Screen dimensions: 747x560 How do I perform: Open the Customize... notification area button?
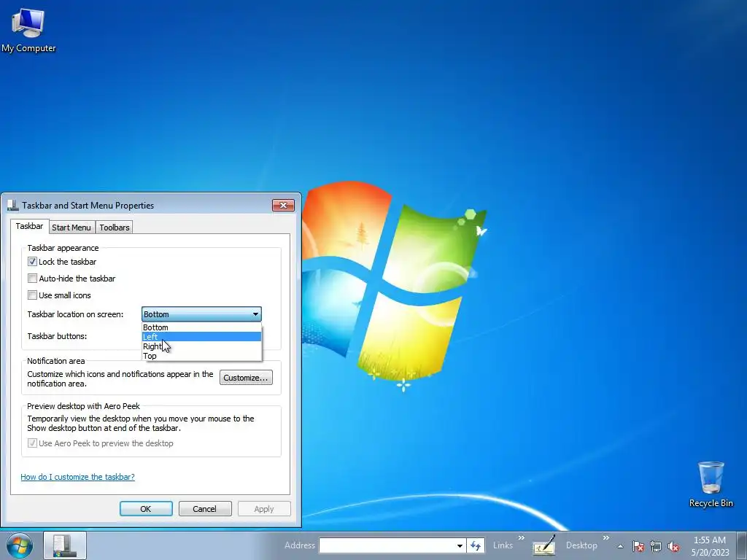click(246, 378)
